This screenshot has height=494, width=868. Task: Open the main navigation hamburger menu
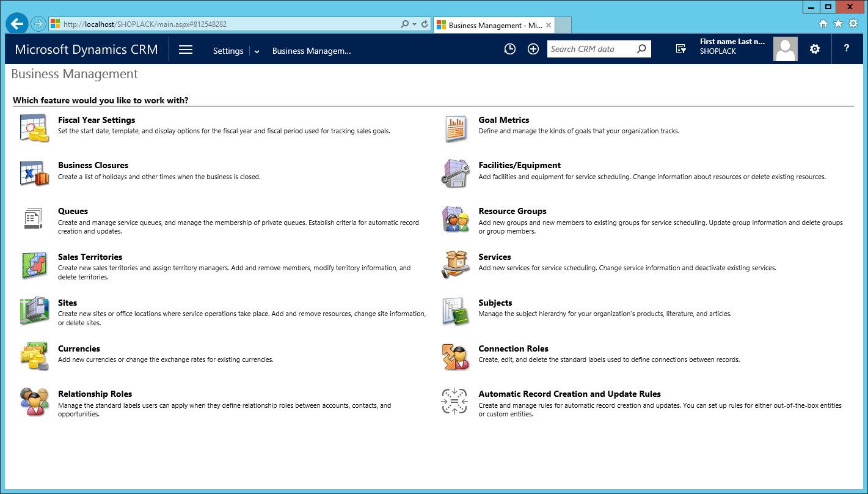pyautogui.click(x=186, y=50)
